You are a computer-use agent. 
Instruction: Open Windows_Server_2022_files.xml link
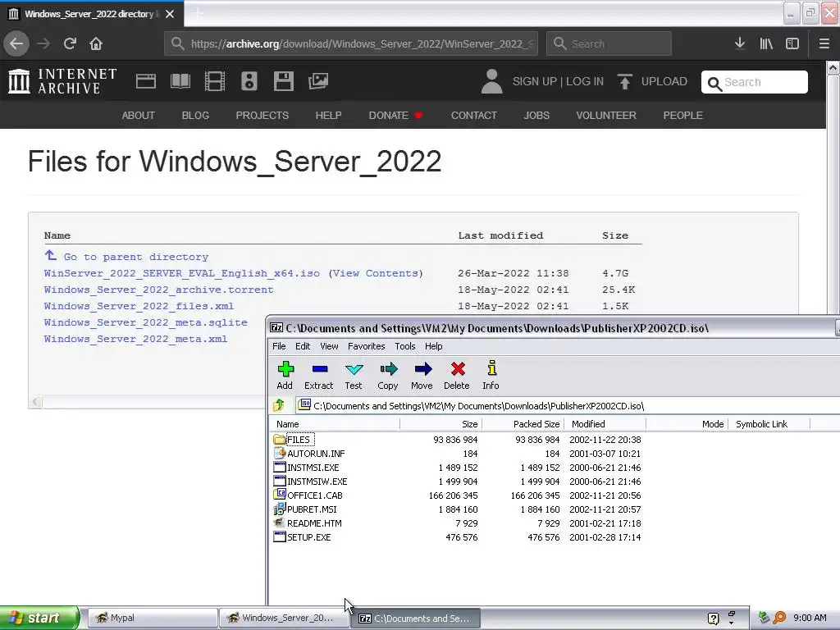tap(139, 307)
